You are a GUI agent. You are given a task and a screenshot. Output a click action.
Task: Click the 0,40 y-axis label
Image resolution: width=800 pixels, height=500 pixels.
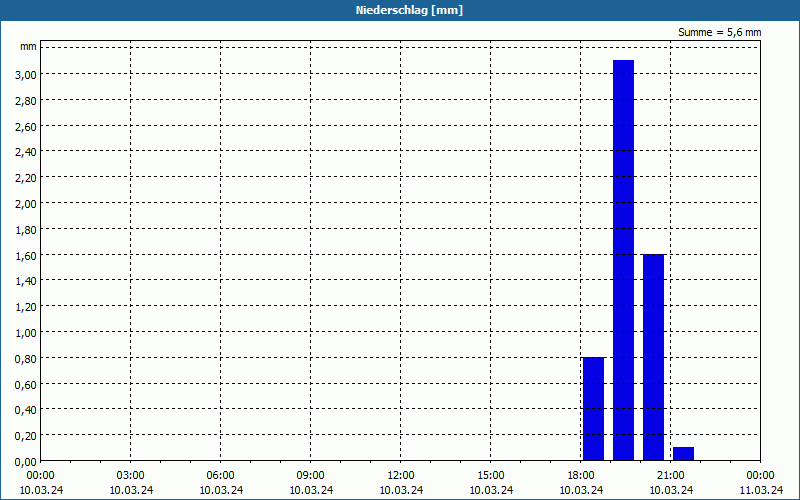(x=26, y=411)
